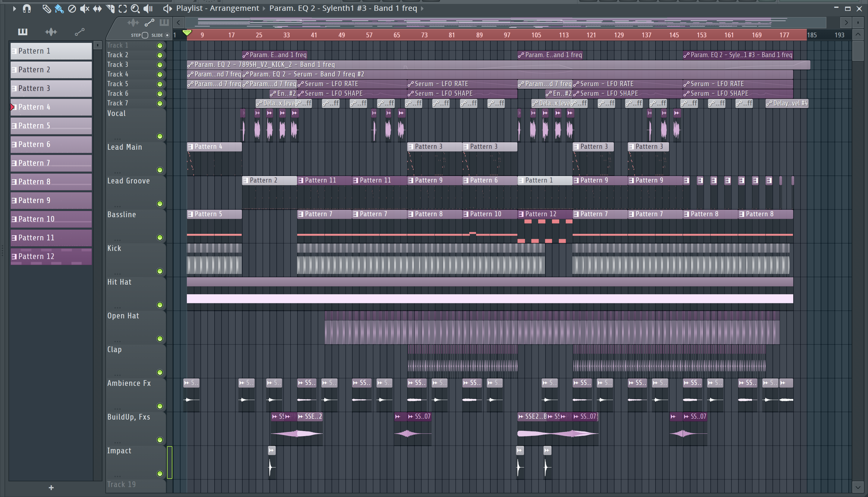
Task: Select Pattern 1 in the picker
Action: point(51,51)
